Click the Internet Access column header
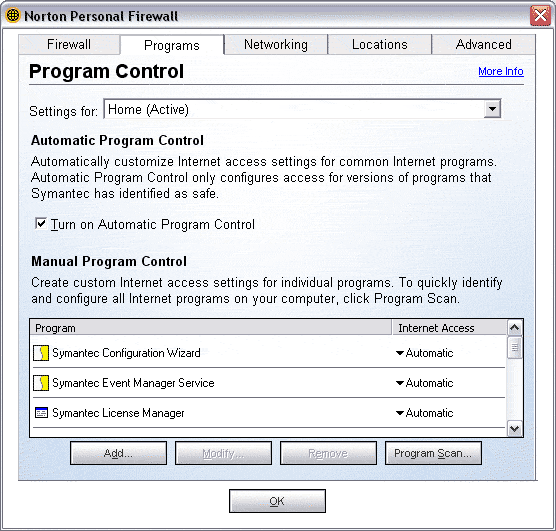This screenshot has width=556, height=531. coord(450,328)
